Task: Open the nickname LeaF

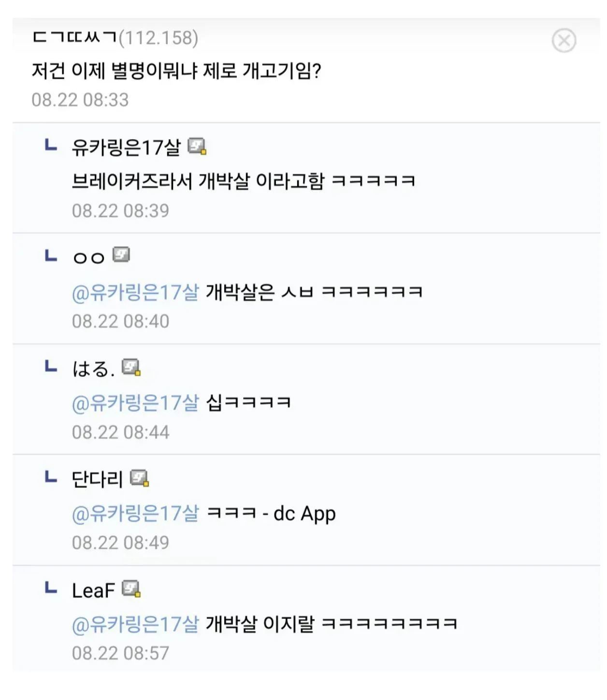Action: (x=93, y=590)
